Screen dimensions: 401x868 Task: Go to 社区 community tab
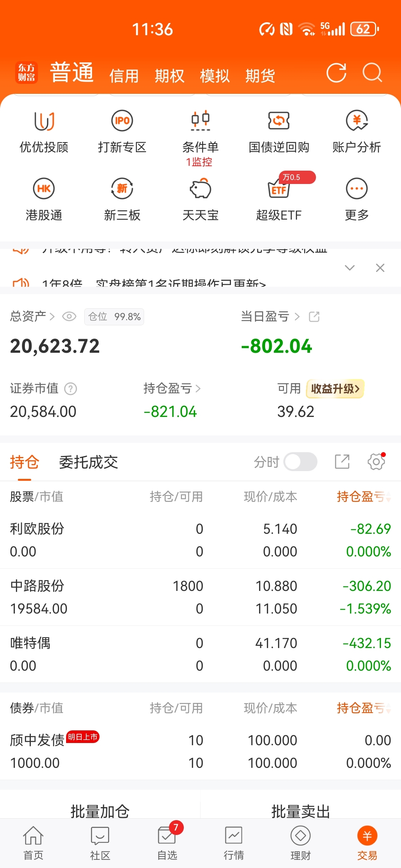(100, 843)
